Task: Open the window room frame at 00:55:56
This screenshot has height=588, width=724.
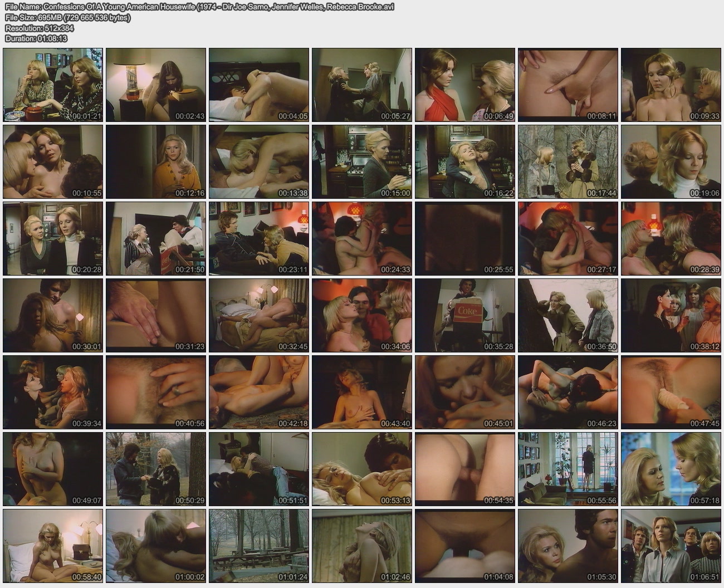Action: [x=568, y=469]
